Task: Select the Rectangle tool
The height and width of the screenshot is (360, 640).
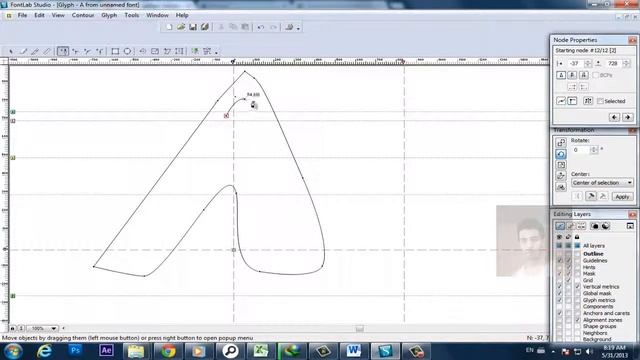Action: 115,51
